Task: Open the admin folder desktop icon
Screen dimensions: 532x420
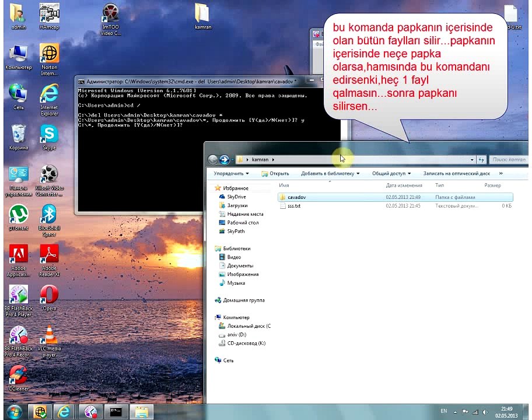Action: coord(18,16)
